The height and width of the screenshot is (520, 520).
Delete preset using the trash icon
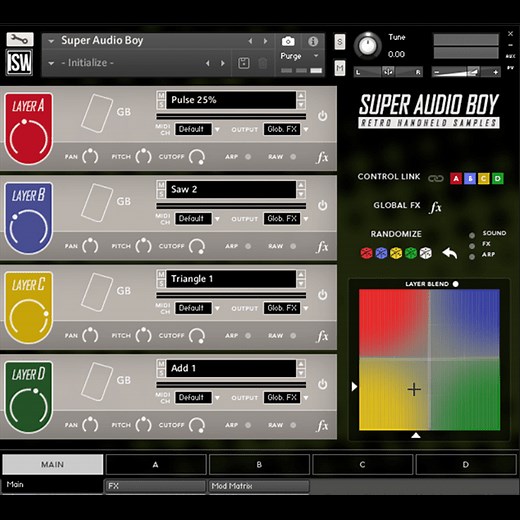[263, 63]
